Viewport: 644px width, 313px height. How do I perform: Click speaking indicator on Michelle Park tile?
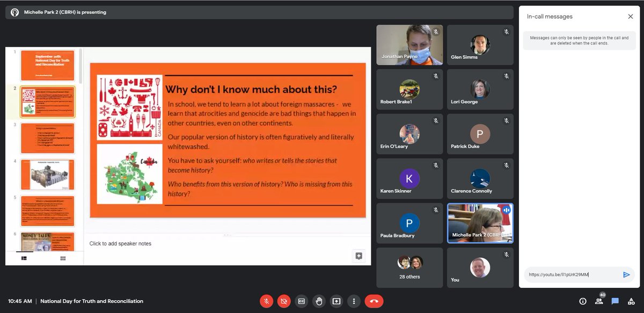506,210
